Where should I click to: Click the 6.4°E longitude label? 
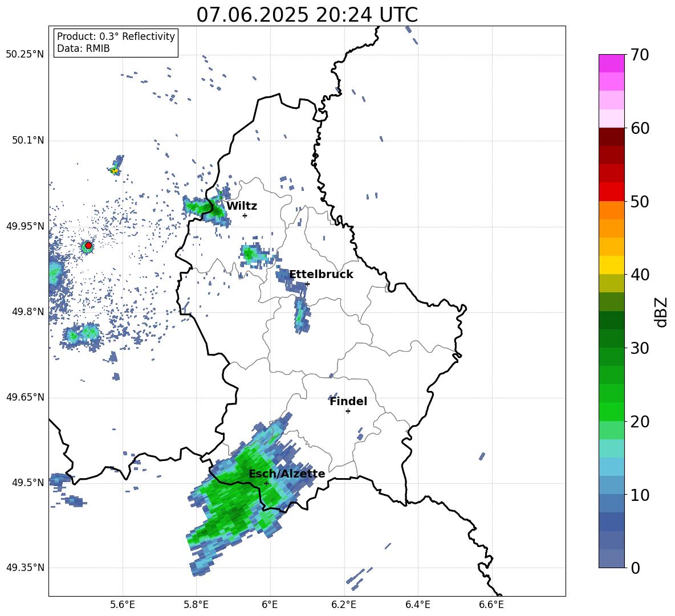pos(417,605)
